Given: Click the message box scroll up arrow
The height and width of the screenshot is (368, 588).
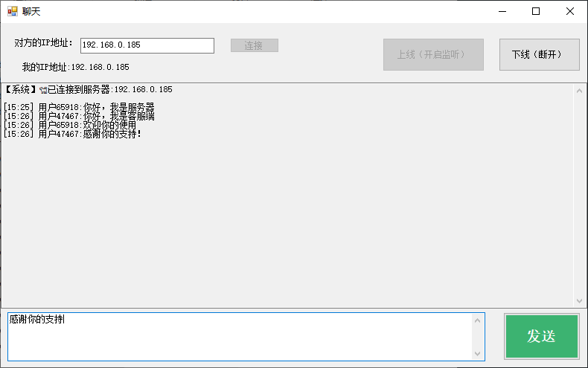Looking at the screenshot, I should click(x=477, y=320).
